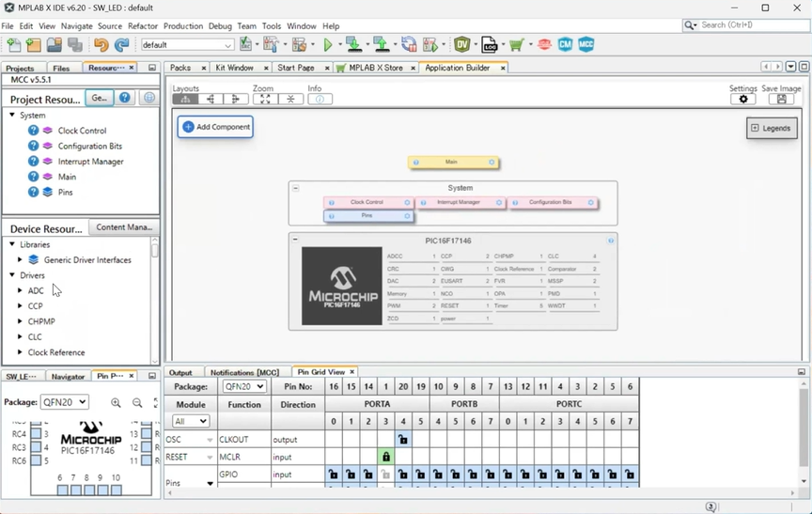The height and width of the screenshot is (514, 812).
Task: Click the Add Component button
Action: tap(215, 127)
